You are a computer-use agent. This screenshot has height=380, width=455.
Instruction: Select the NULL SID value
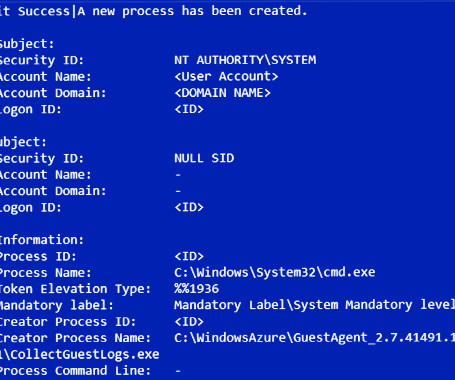[x=204, y=158]
